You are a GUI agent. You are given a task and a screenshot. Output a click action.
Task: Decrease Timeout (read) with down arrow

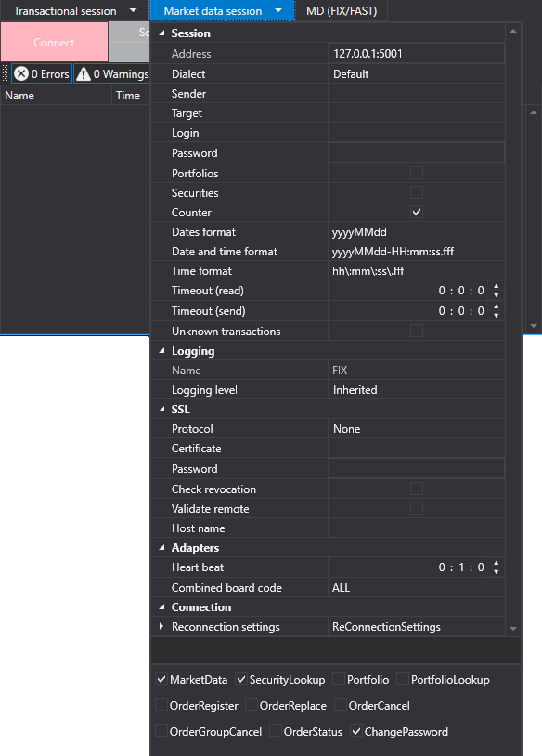(x=497, y=295)
